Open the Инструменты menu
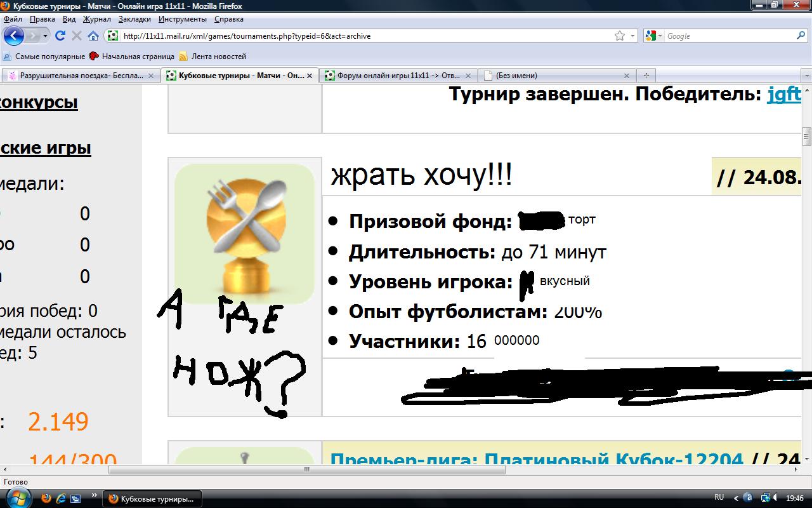This screenshot has width=812, height=508. (x=182, y=19)
